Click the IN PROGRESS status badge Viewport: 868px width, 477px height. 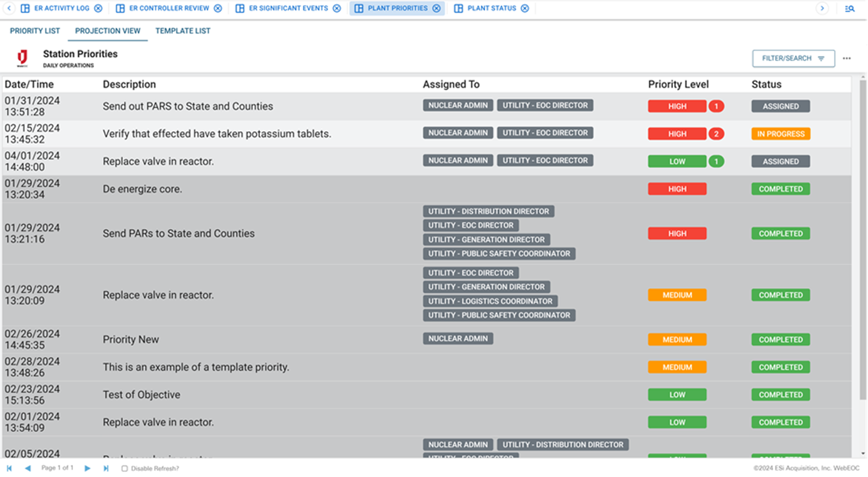click(x=780, y=134)
